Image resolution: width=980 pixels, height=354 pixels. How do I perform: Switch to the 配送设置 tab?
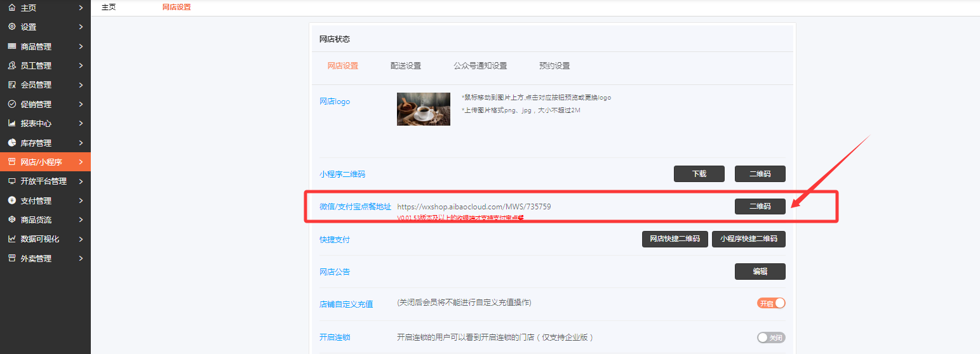tap(405, 66)
